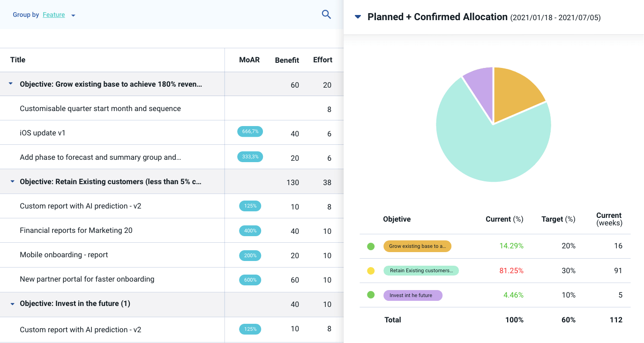This screenshot has width=644, height=343.
Task: Click the 130 benefit for Retain Existing customers objective
Action: pos(293,182)
